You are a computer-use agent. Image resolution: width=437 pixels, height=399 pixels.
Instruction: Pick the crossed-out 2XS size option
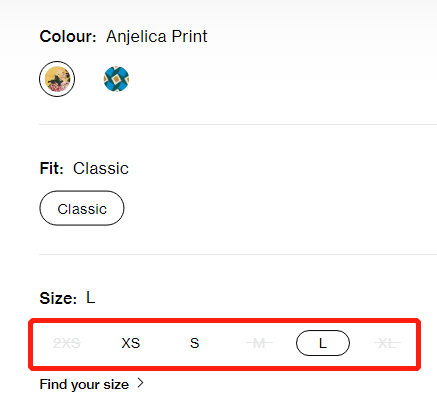point(67,343)
